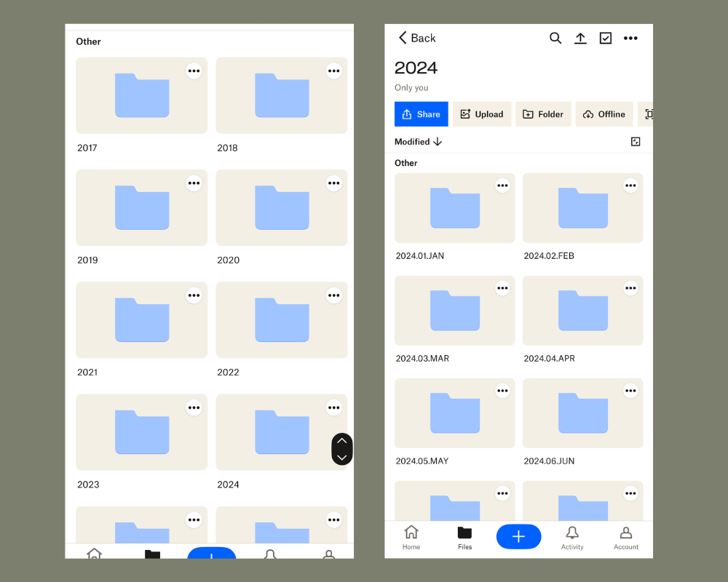728x582 pixels.
Task: Open the more options ellipsis in header
Action: pos(630,39)
